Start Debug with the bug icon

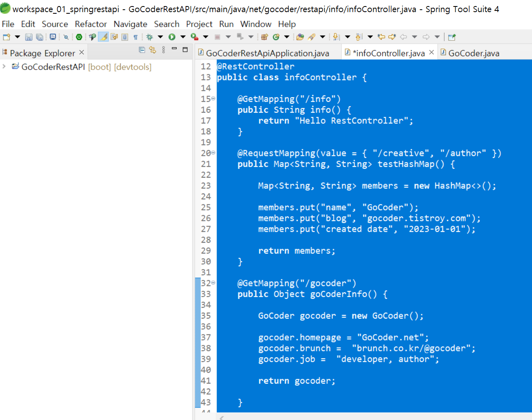pos(150,37)
